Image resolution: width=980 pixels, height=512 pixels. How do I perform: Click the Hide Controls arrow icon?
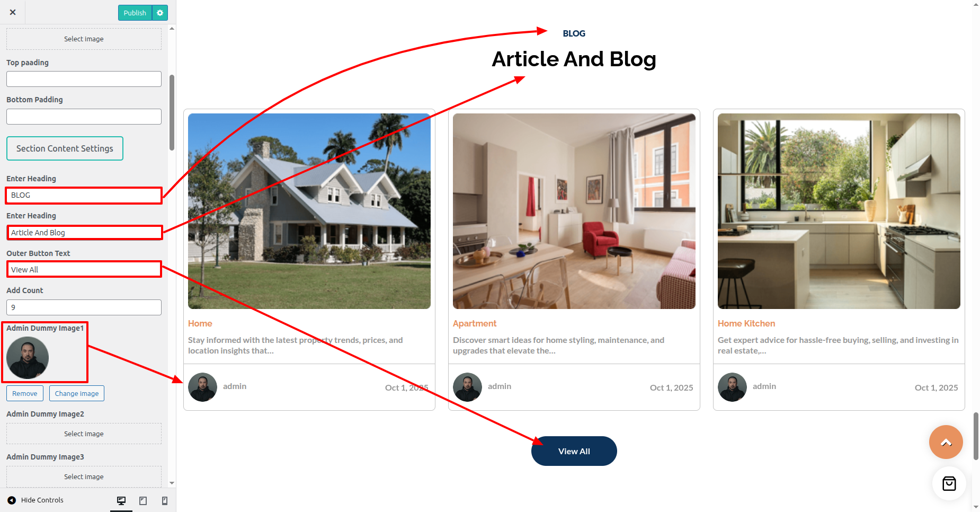(12, 500)
